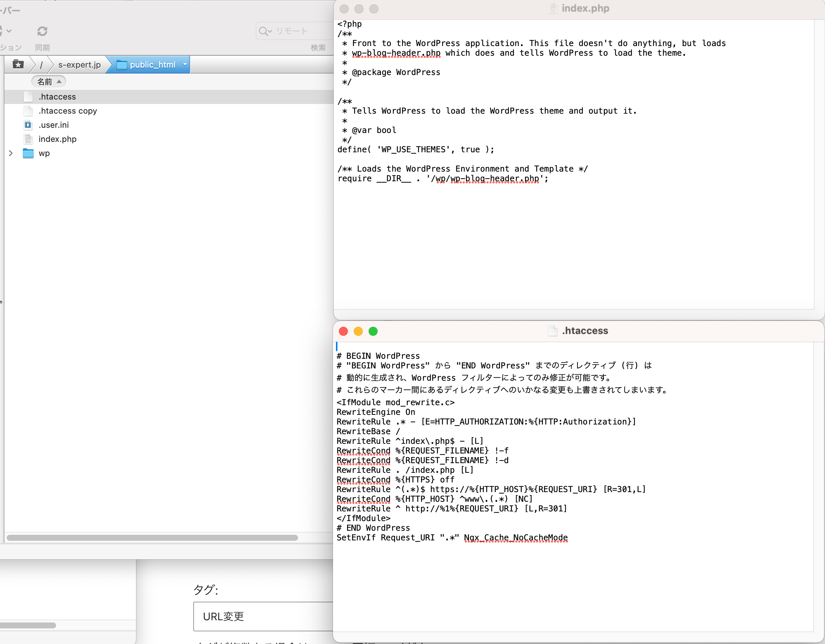Click the wp folder icon
Screen dimensions: 825x644
click(x=28, y=153)
